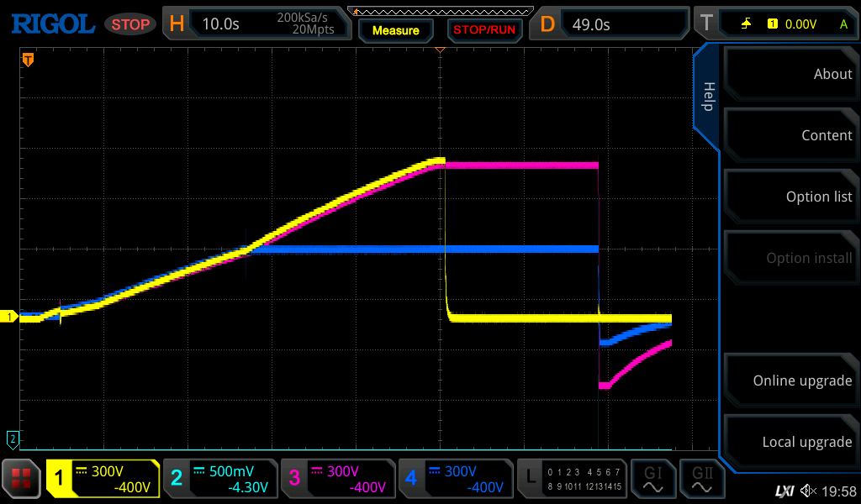
Task: Click the LXI network status icon
Action: point(784,491)
